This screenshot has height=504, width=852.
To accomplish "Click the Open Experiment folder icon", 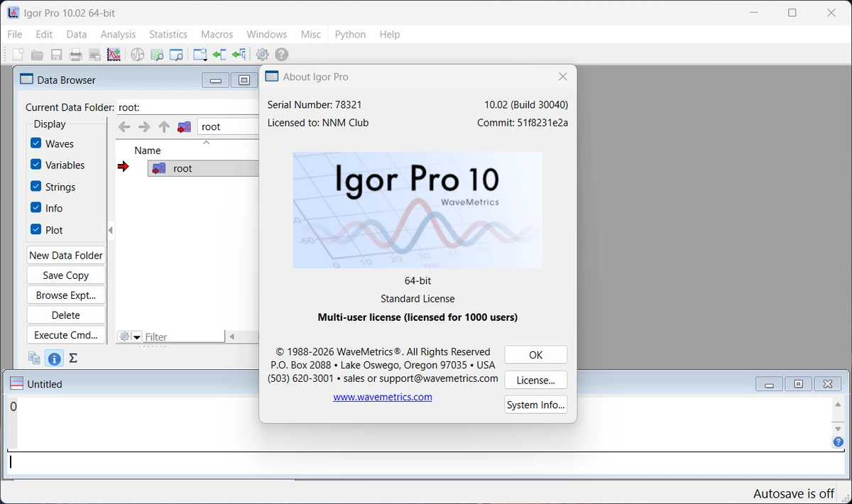I will [x=38, y=55].
